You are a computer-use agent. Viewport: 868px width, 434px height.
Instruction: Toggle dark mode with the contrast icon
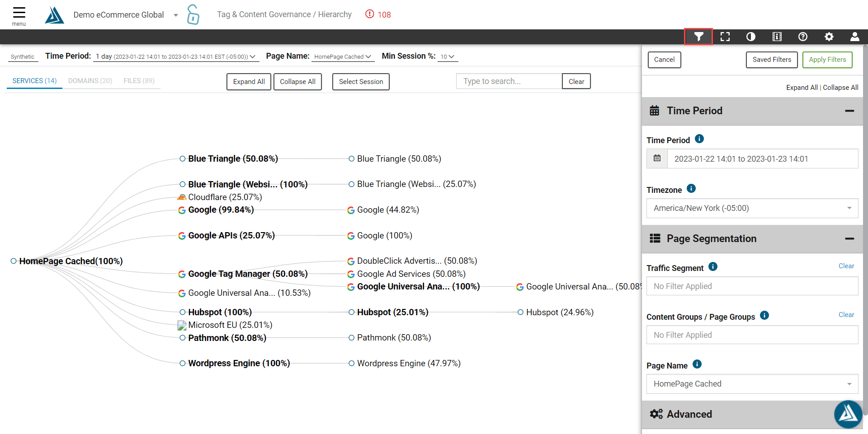750,37
